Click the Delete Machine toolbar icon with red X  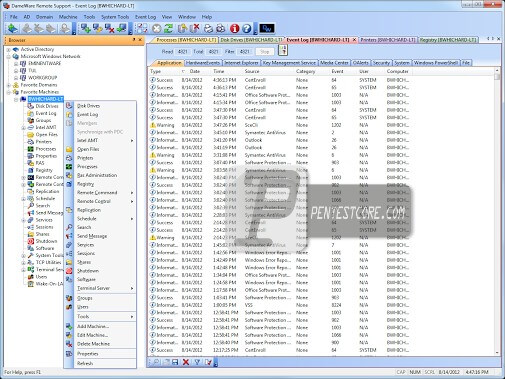[x=110, y=29]
